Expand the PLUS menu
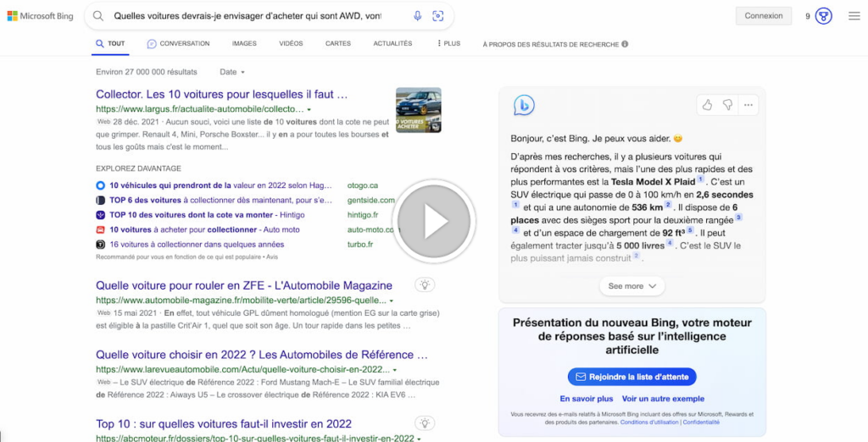The width and height of the screenshot is (868, 442). [449, 44]
